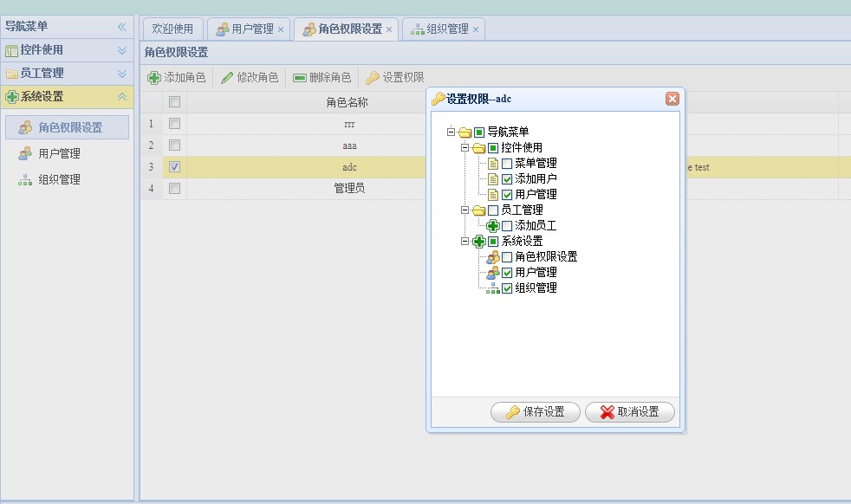Expand the 控件使用 accordion chevron
Screen dimensions: 851x504
pyautogui.click(x=122, y=50)
